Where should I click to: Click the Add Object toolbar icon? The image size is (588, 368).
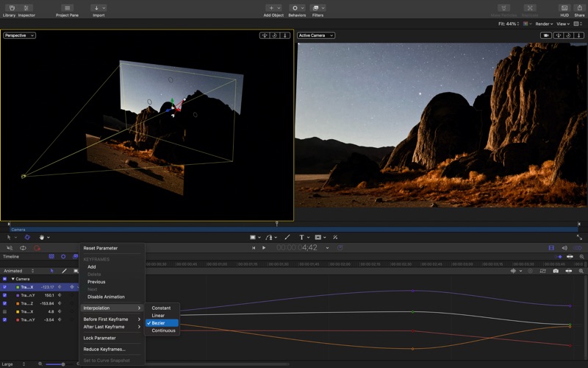tap(273, 8)
